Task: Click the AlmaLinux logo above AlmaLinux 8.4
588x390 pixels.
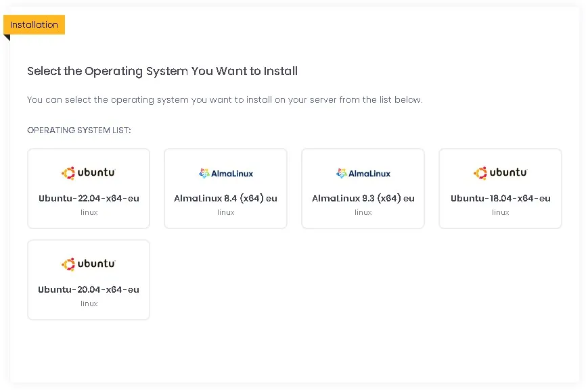Action: pyautogui.click(x=226, y=174)
